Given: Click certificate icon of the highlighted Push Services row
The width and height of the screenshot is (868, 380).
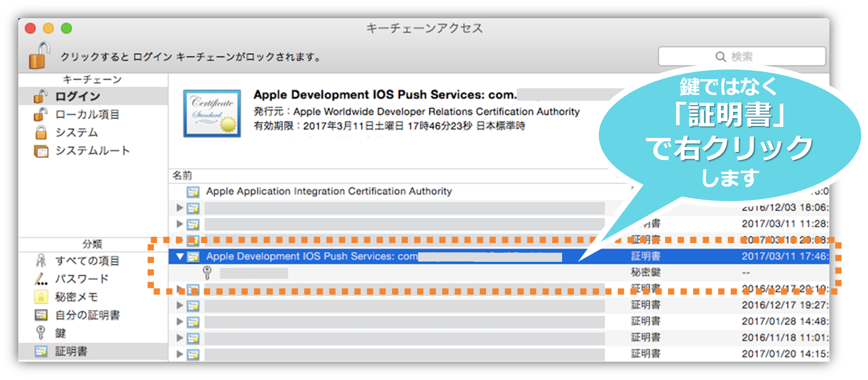Looking at the screenshot, I should [193, 257].
